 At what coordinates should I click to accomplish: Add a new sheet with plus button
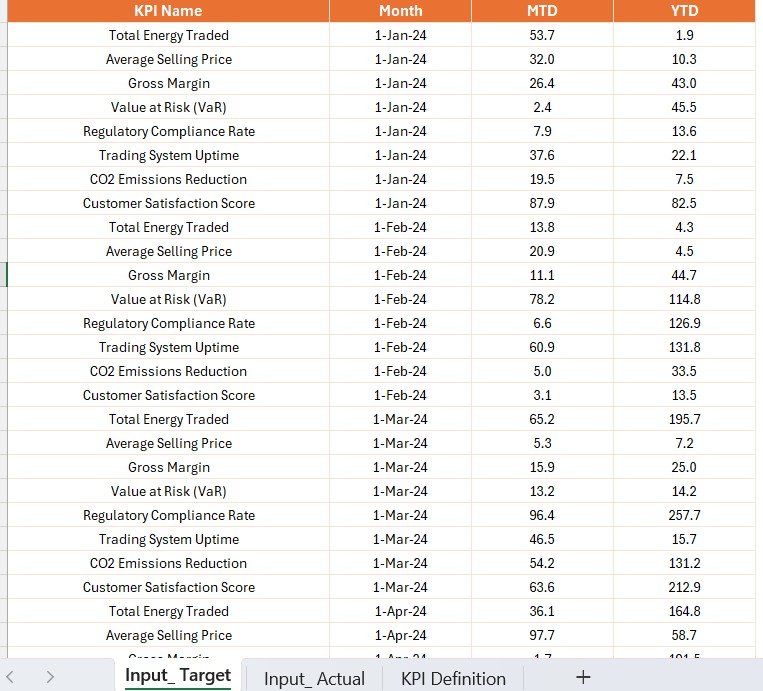coord(583,678)
